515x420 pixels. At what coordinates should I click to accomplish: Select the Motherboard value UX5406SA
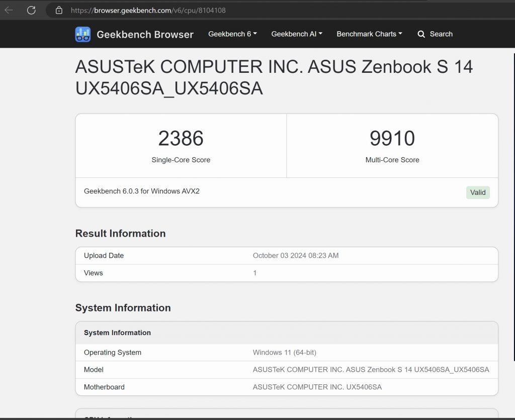(x=317, y=387)
